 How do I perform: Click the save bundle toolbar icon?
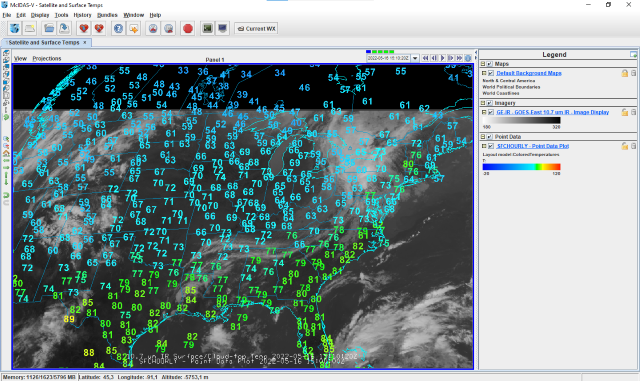[x=64, y=29]
